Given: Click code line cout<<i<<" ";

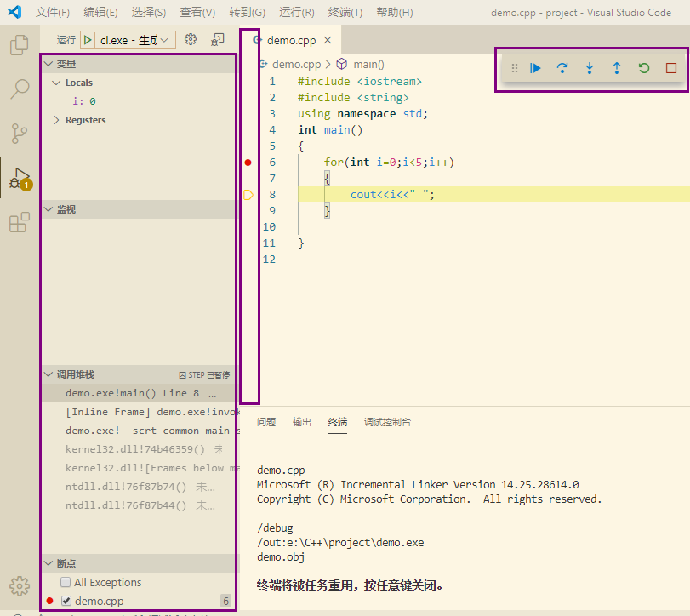Looking at the screenshot, I should [392, 195].
